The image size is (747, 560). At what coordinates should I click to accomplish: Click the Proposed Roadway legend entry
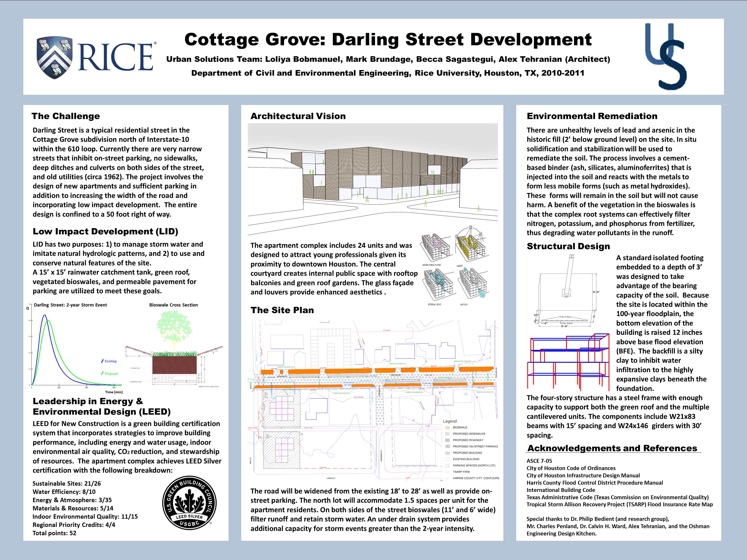(x=468, y=440)
